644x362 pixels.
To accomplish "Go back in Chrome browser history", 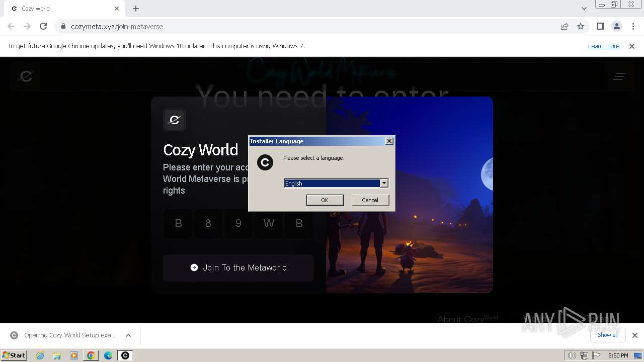I will [11, 26].
